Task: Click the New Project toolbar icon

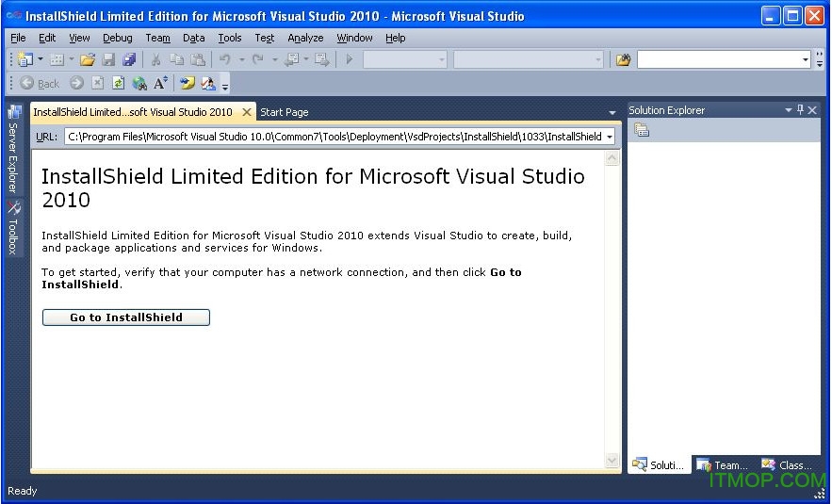Action: click(24, 59)
